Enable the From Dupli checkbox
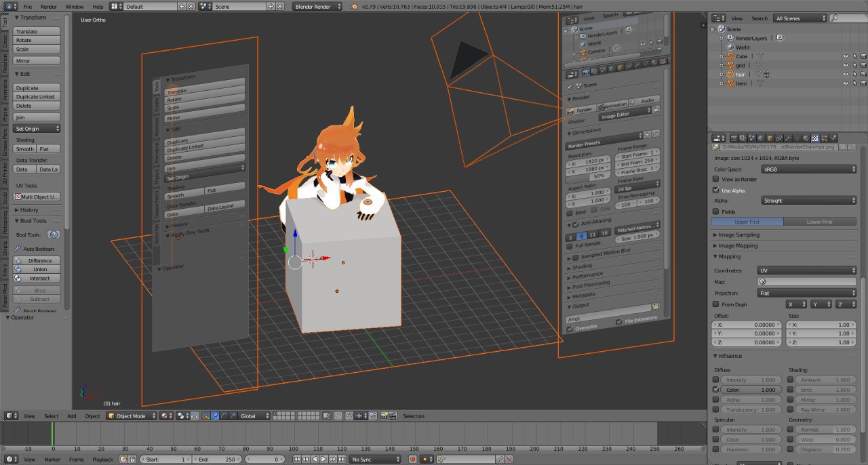This screenshot has width=868, height=465. pyautogui.click(x=715, y=304)
